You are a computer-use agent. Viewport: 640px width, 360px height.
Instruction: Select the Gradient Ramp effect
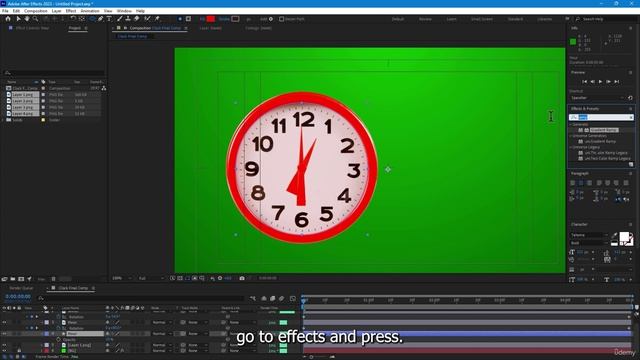click(x=604, y=130)
